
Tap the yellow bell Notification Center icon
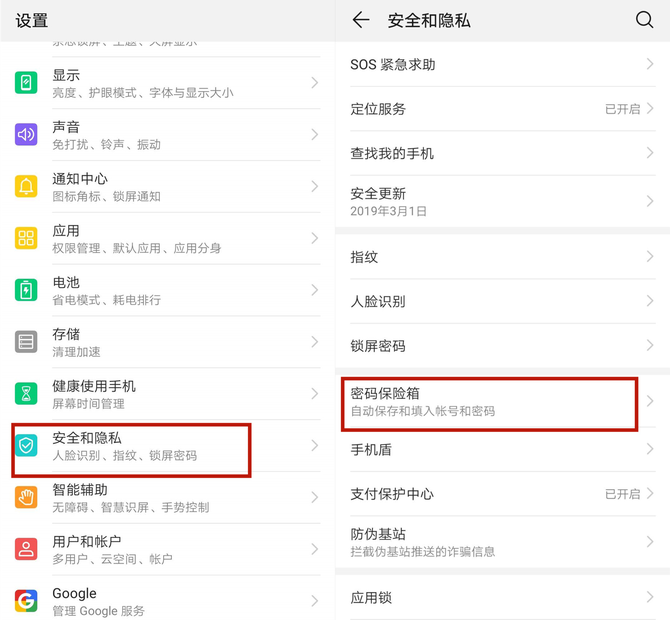click(26, 186)
